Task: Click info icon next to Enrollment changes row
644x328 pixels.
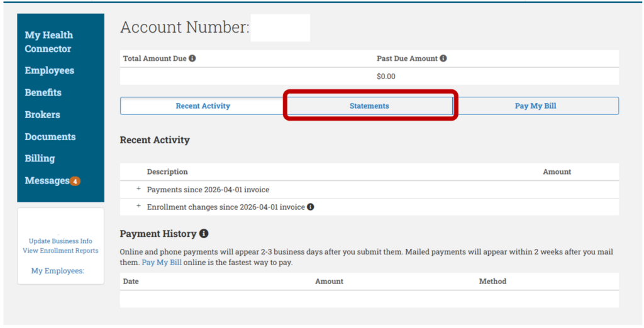Action: point(311,207)
